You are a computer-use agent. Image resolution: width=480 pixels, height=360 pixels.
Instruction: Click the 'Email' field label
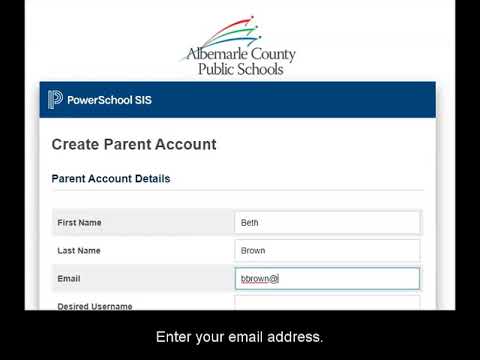[x=69, y=278]
